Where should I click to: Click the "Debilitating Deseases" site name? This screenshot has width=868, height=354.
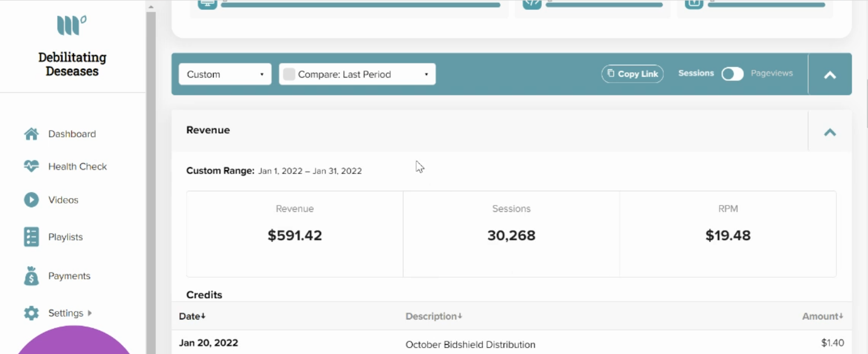(72, 64)
